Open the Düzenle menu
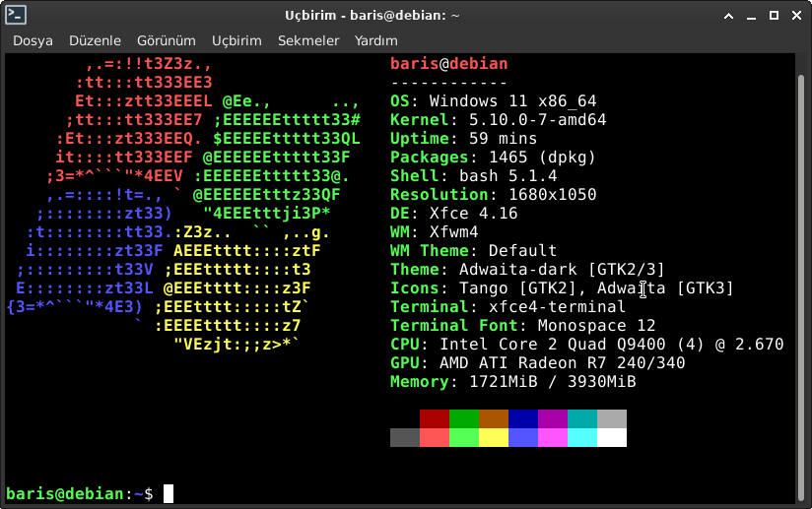 click(x=95, y=41)
